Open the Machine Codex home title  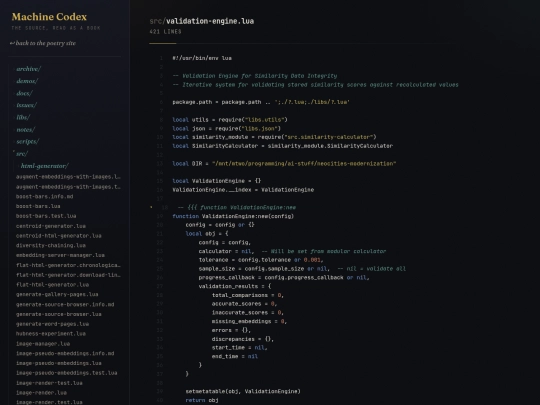click(x=49, y=17)
